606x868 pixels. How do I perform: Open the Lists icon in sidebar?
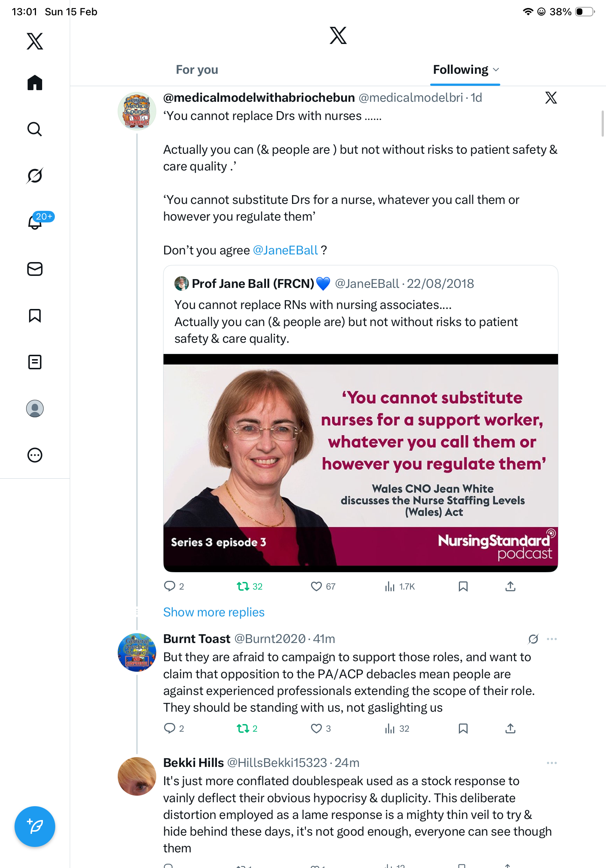[x=35, y=362]
